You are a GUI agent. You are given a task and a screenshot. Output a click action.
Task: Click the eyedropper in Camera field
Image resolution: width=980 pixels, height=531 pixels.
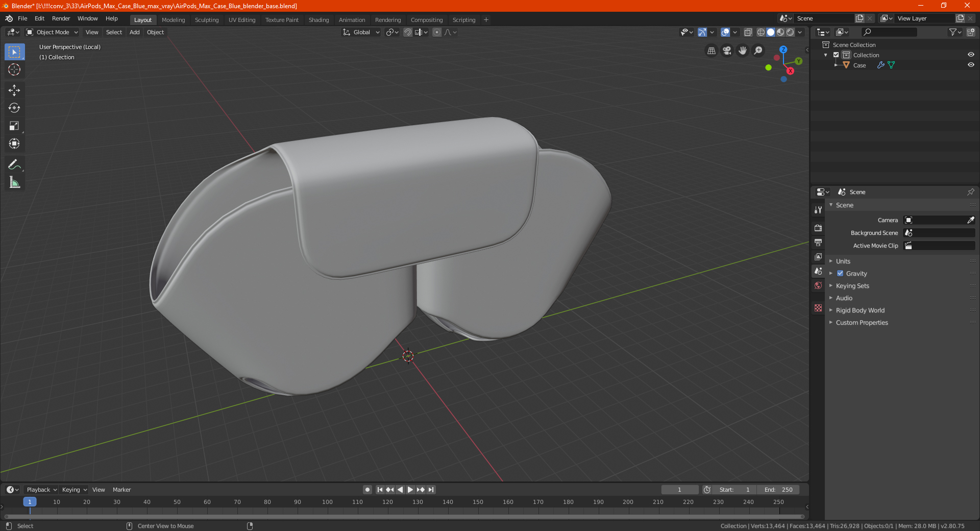click(x=970, y=220)
